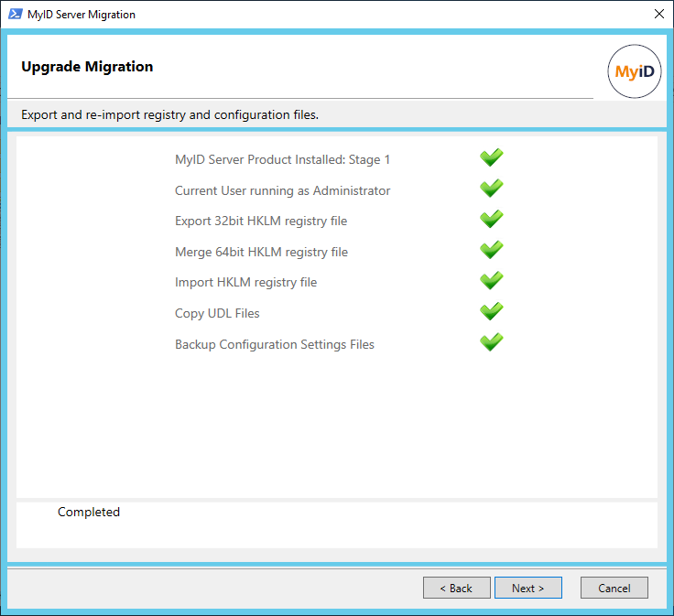
Task: Select 'MyID Server Product Installed: Stage 1' text
Action: (x=282, y=160)
